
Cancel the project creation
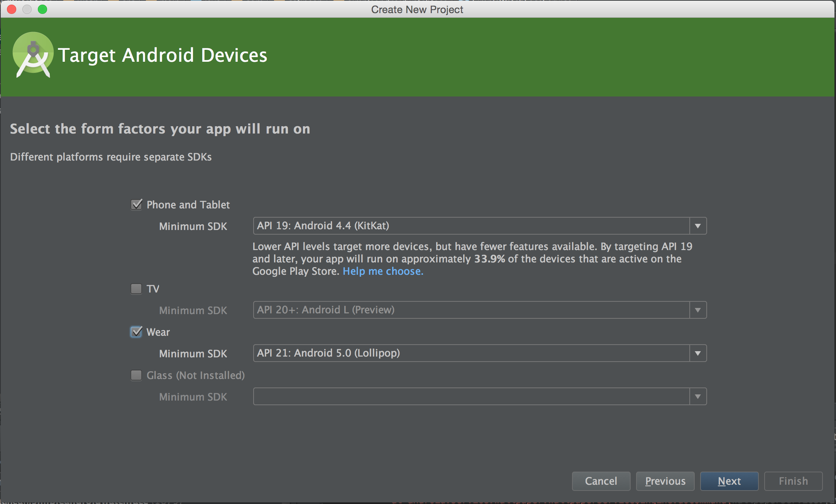click(x=601, y=481)
